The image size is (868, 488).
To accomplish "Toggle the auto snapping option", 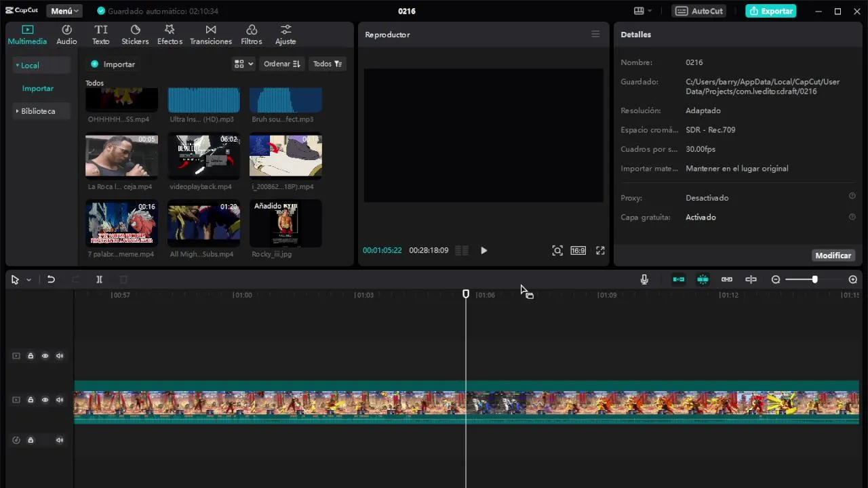I will [x=703, y=279].
